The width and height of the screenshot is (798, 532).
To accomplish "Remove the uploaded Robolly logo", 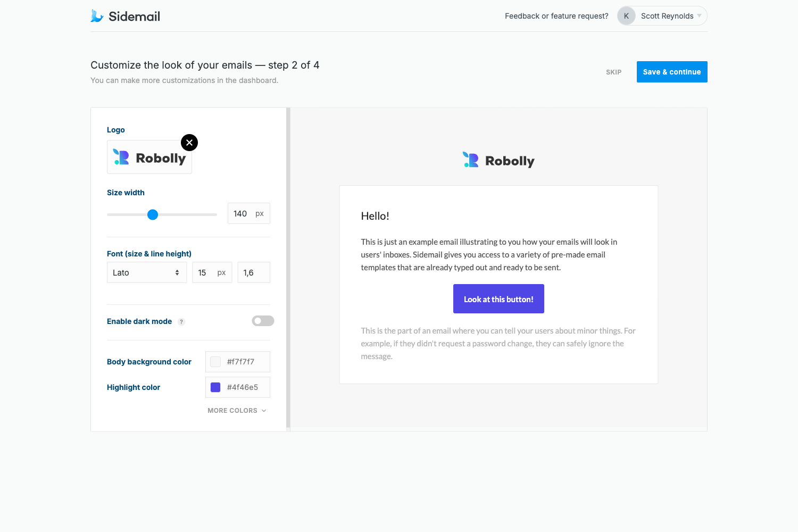I will pos(189,143).
